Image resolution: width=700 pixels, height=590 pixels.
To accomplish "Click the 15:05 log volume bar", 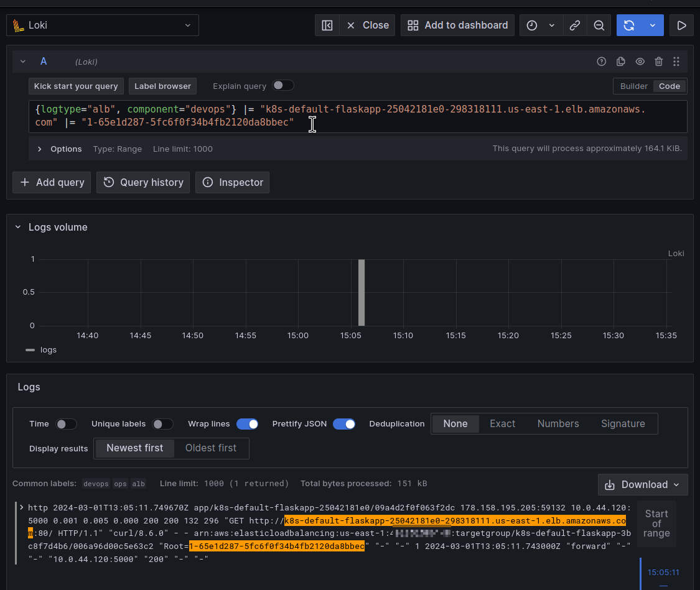I will pyautogui.click(x=362, y=293).
